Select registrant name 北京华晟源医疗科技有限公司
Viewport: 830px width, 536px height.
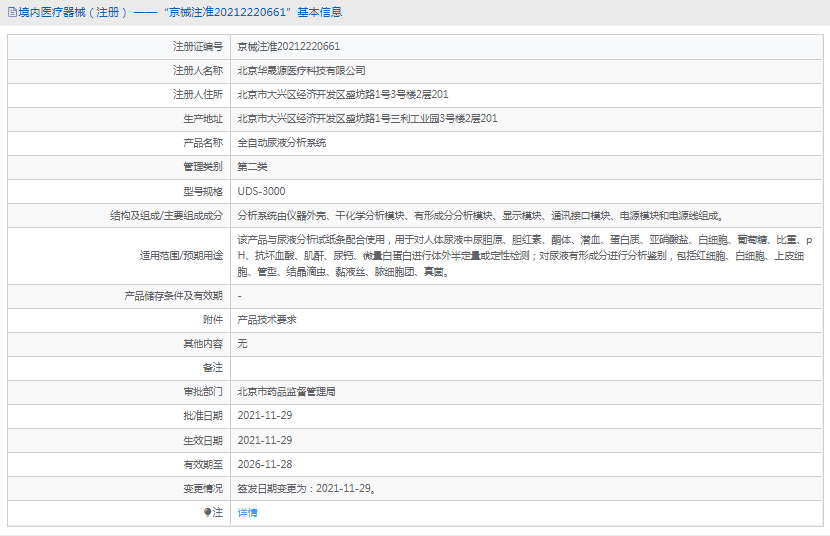coord(301,70)
